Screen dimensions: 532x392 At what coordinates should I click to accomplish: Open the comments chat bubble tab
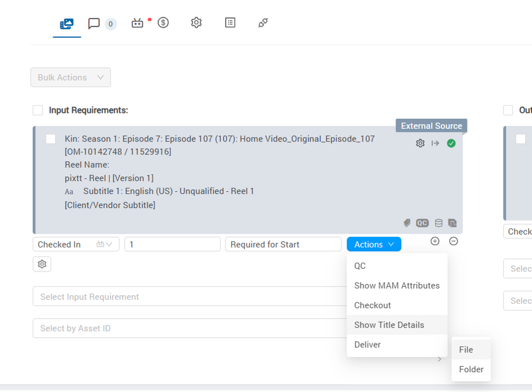93,23
